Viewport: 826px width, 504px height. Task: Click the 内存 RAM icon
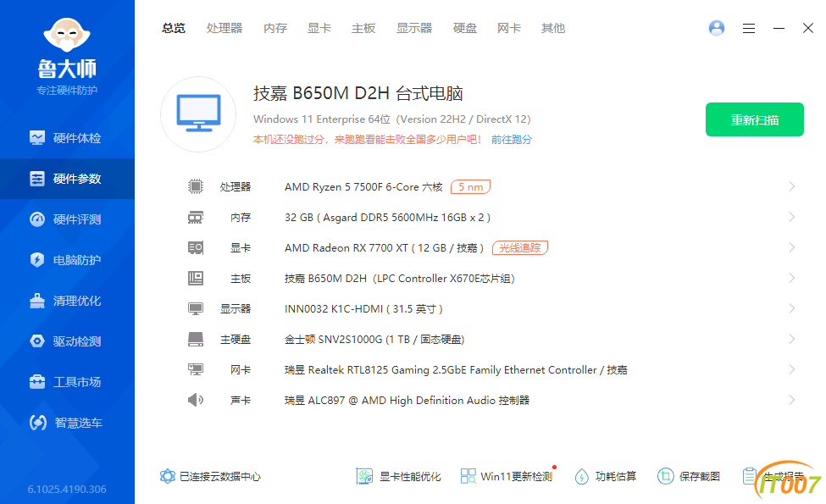[196, 217]
